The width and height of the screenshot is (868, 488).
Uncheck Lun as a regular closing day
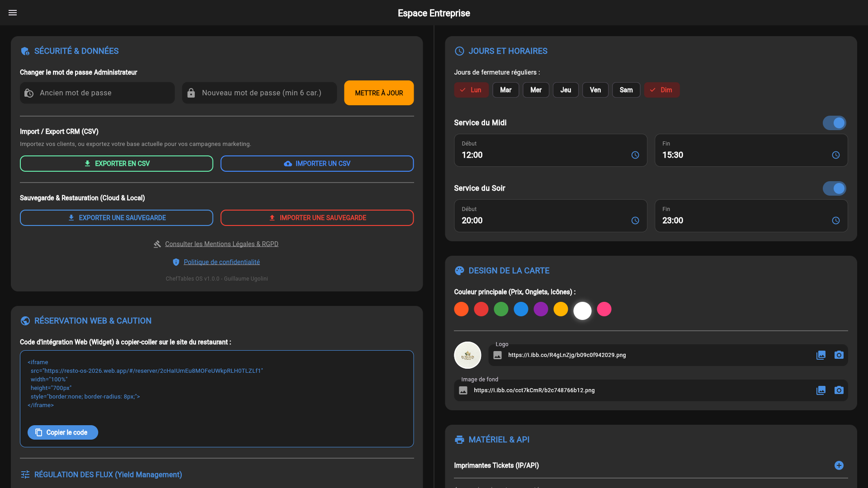471,90
